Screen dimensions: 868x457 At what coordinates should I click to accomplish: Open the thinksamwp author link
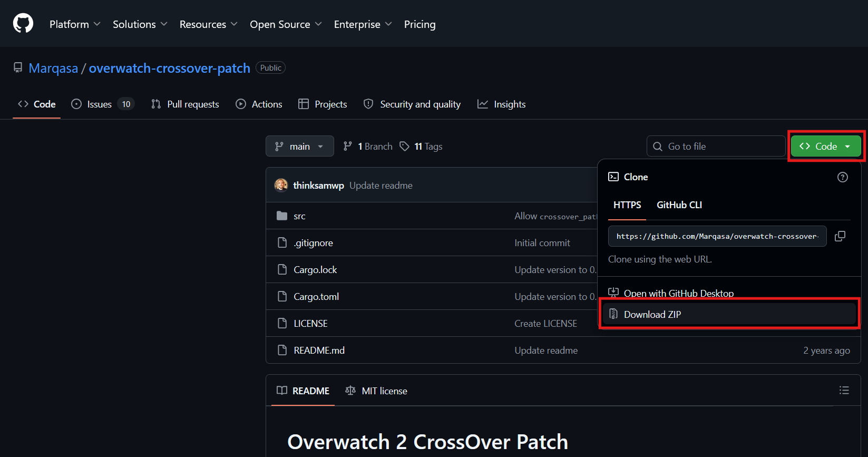coord(318,186)
